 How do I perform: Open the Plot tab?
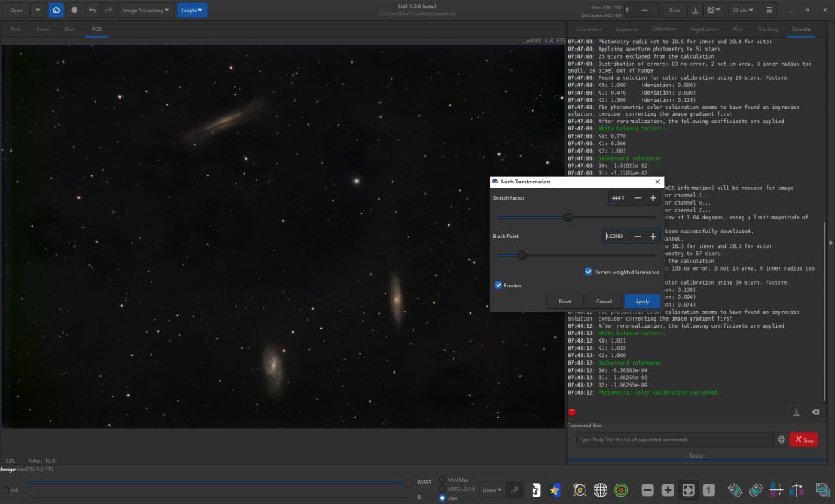(737, 29)
